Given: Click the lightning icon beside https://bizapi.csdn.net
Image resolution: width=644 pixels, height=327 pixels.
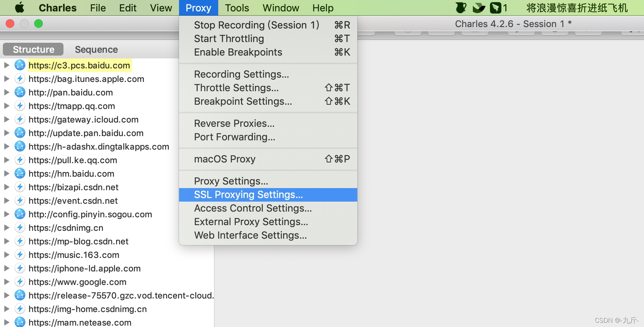Looking at the screenshot, I should pos(20,187).
